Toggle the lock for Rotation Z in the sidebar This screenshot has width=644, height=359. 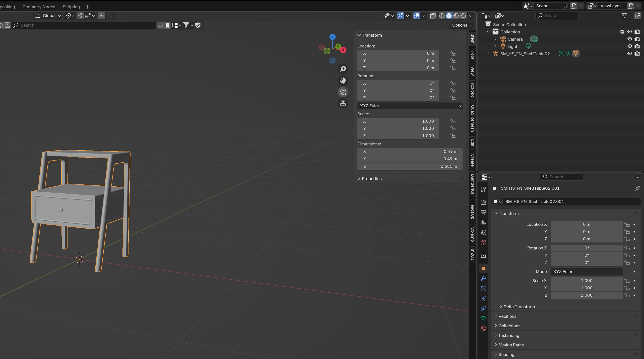click(453, 98)
